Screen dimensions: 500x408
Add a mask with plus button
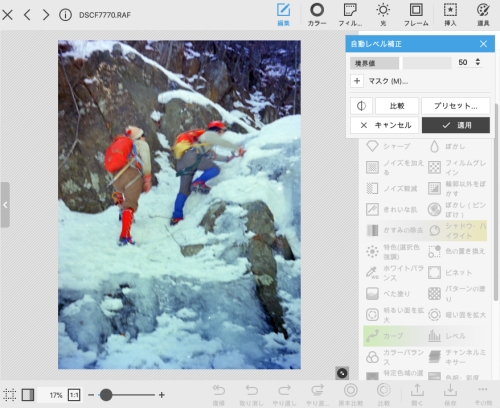click(357, 81)
